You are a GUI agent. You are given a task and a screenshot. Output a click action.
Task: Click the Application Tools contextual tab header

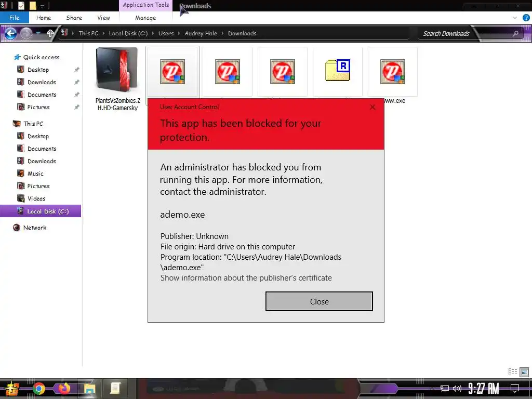point(146,5)
